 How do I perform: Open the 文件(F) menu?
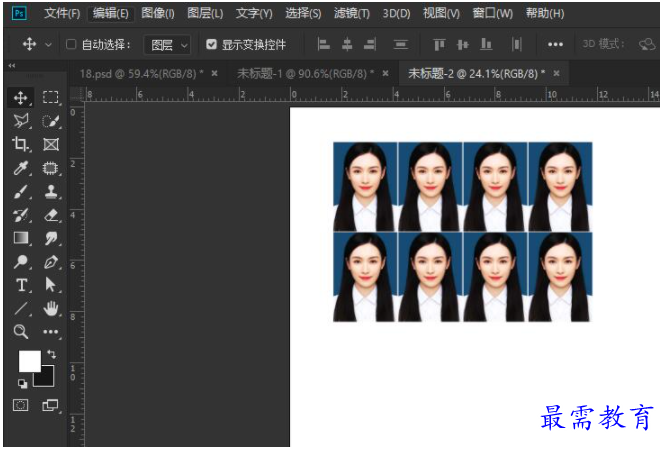point(62,14)
